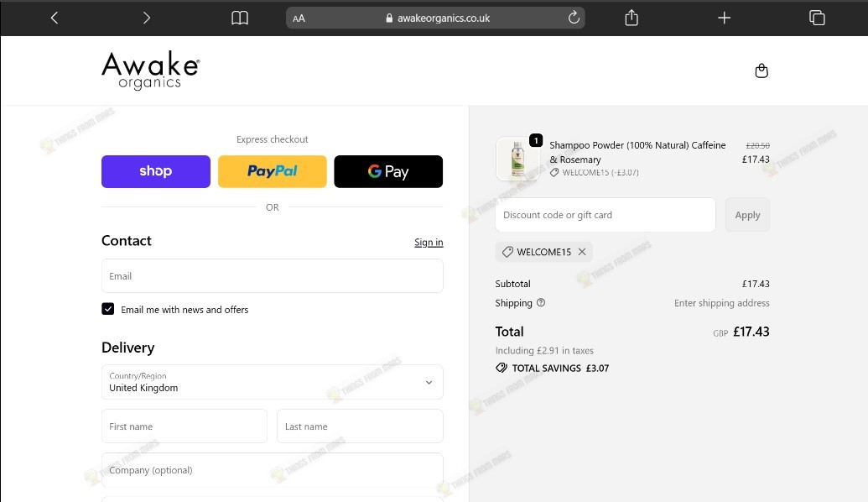
Task: Focus the First name field
Action: point(185,426)
